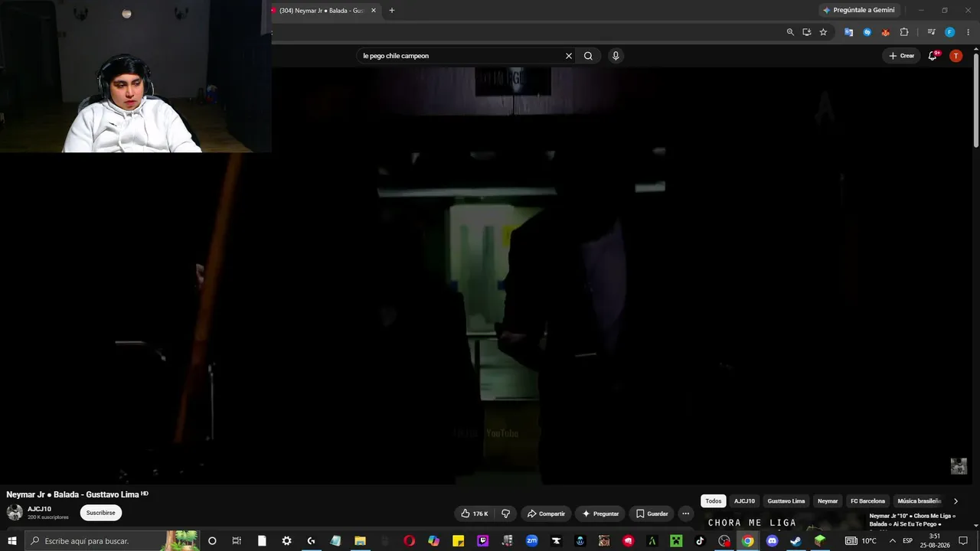Screen dimensions: 980x551
Task: Select the Todos filter chip
Action: (x=714, y=501)
